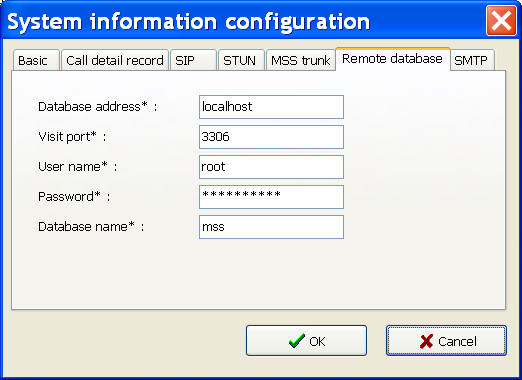Click the Database address field containing localhost
This screenshot has width=522, height=380.
coord(271,107)
